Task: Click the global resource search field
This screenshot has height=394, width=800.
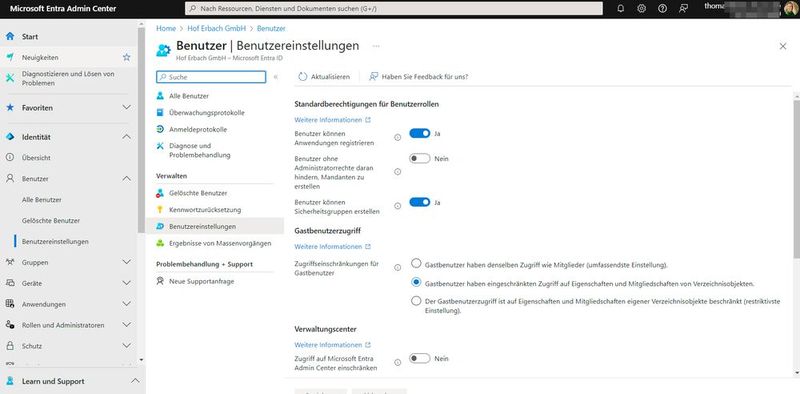Action: click(393, 9)
